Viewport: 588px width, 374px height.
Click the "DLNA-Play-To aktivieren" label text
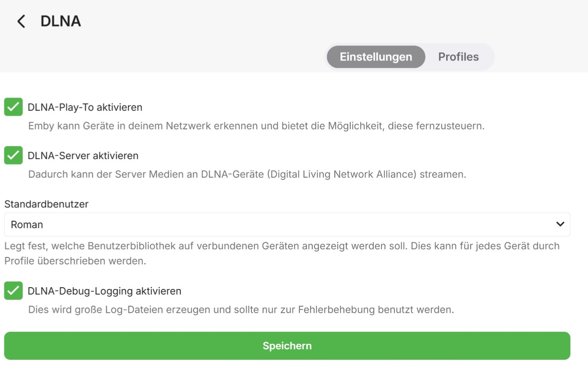point(85,107)
